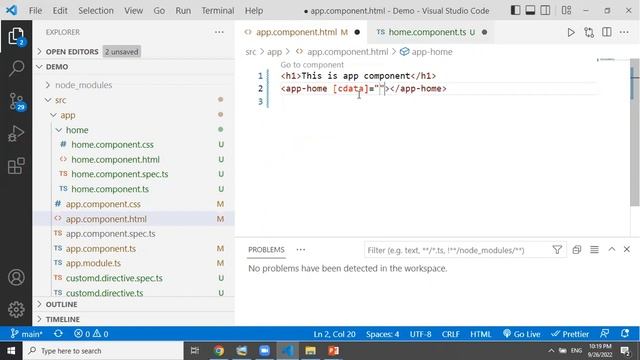
Task: Open the Run menu
Action: [x=183, y=11]
